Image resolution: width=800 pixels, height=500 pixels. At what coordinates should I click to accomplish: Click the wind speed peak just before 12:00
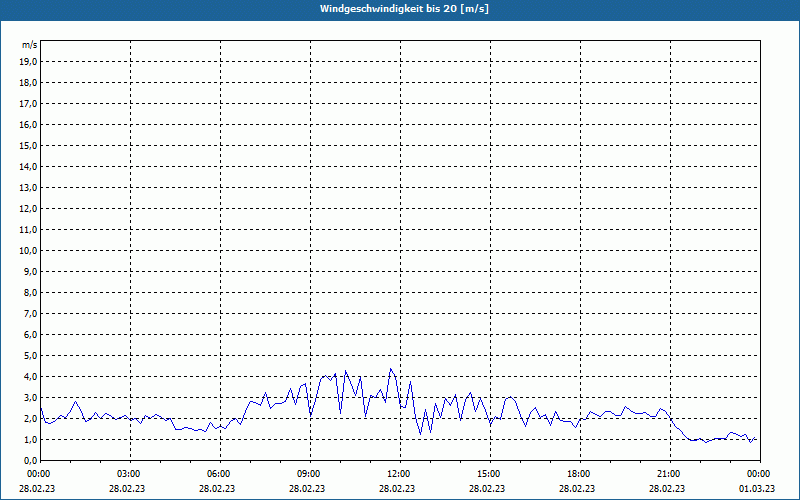pyautogui.click(x=391, y=369)
